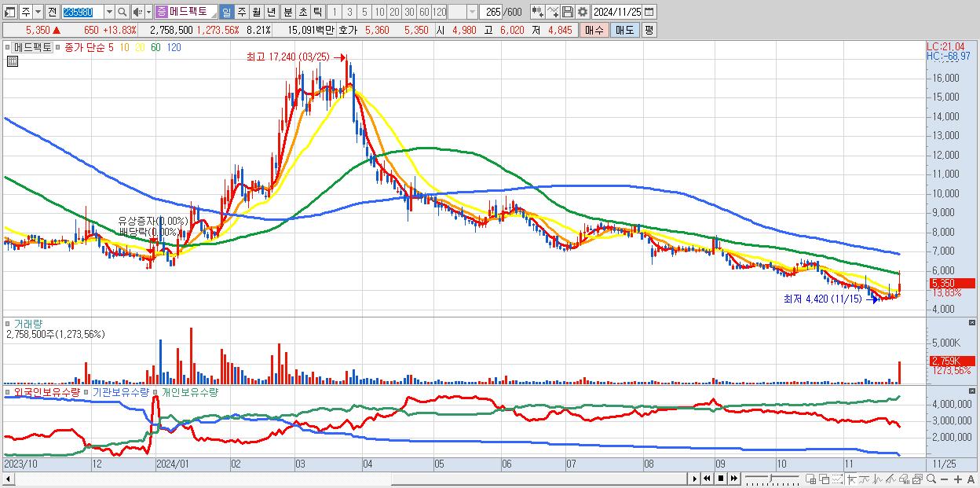The width and height of the screenshot is (980, 488).
Task: Click the 거래량 volume panel label
Action: click(x=27, y=324)
